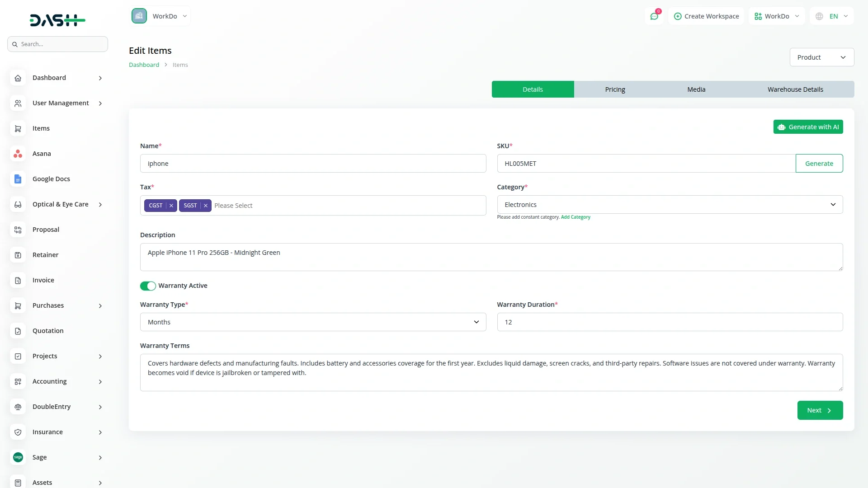The width and height of the screenshot is (868, 488).
Task: Click the DoubleEntry balance scale icon
Action: click(18, 407)
